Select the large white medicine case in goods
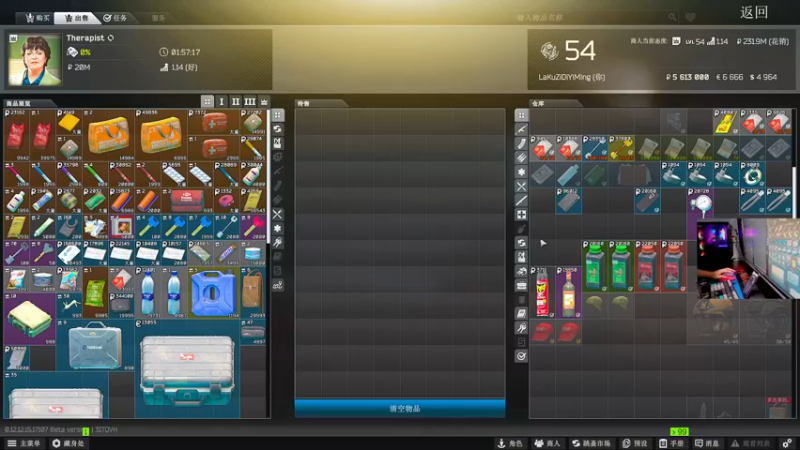This screenshot has height=450, width=800. [x=187, y=370]
